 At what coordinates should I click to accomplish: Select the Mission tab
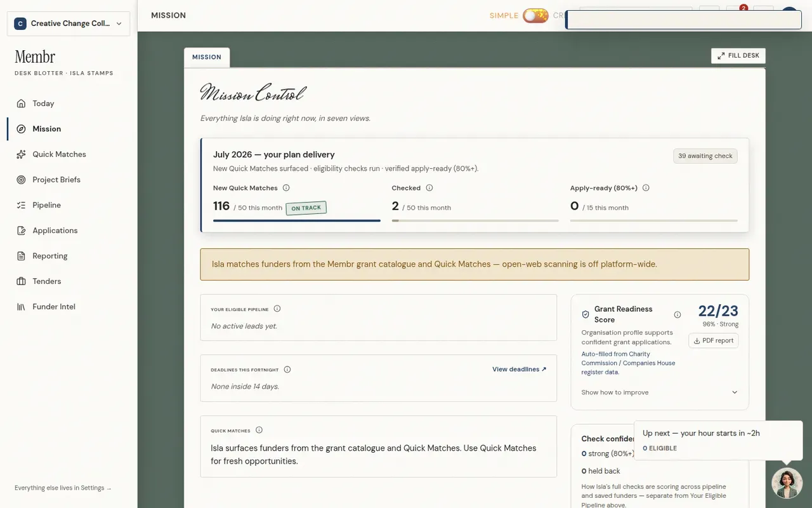(207, 57)
